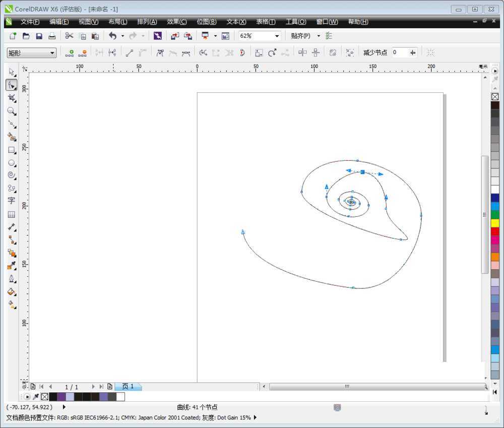Select the Ellipse tool
The image size is (504, 428).
coord(12,163)
